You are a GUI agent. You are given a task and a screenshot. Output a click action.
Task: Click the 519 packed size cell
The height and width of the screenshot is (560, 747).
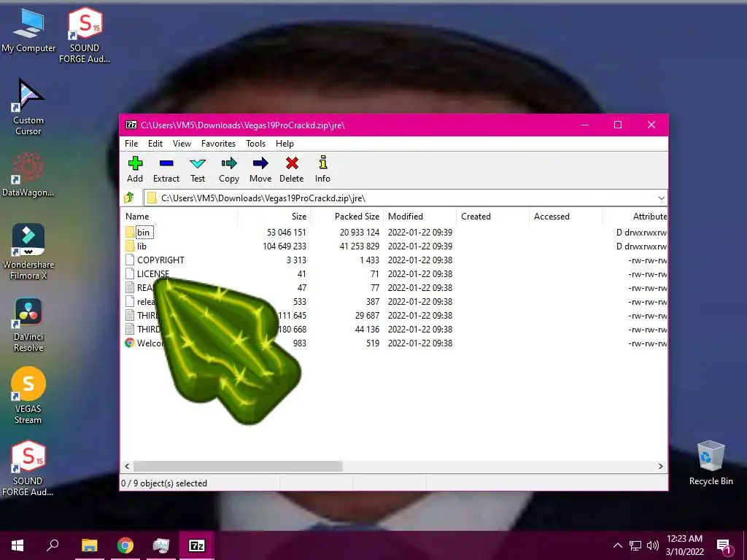[x=373, y=343]
